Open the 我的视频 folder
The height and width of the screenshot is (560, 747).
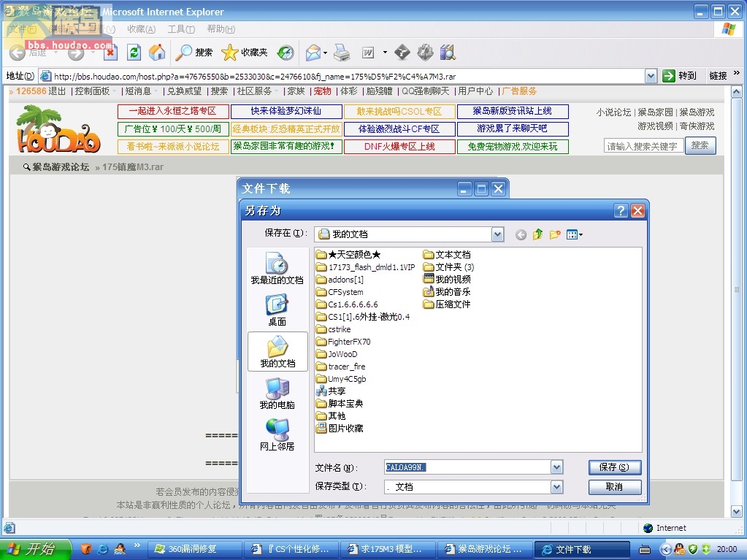447,279
